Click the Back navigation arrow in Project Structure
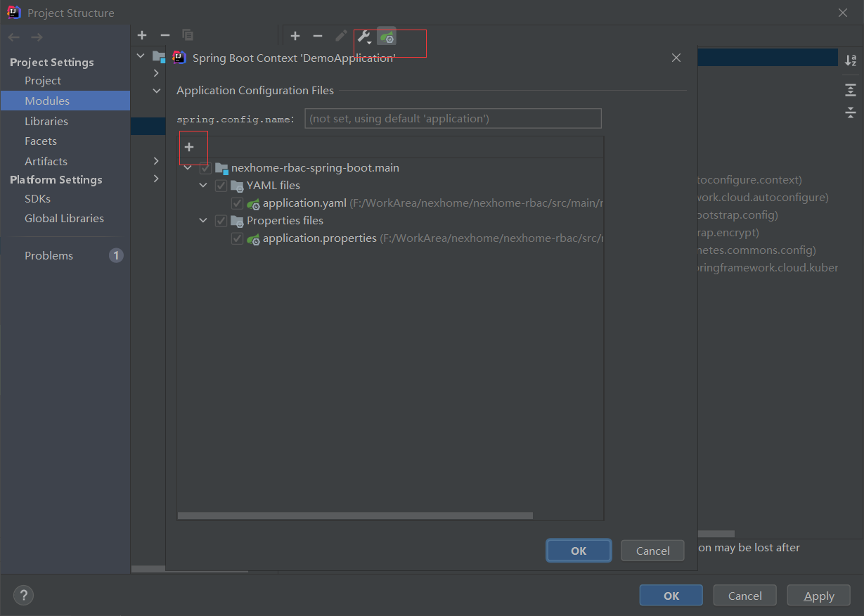The width and height of the screenshot is (864, 616). click(14, 37)
